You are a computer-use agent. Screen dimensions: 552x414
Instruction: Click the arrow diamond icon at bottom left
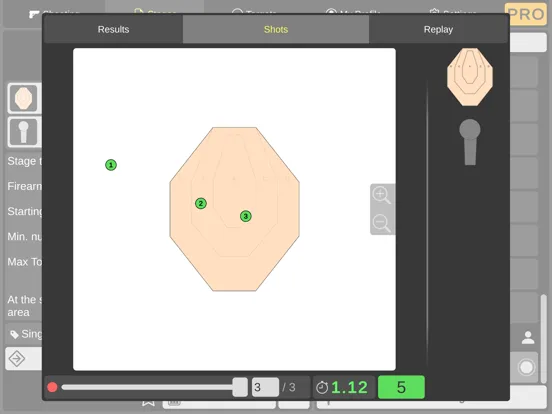[x=17, y=359]
